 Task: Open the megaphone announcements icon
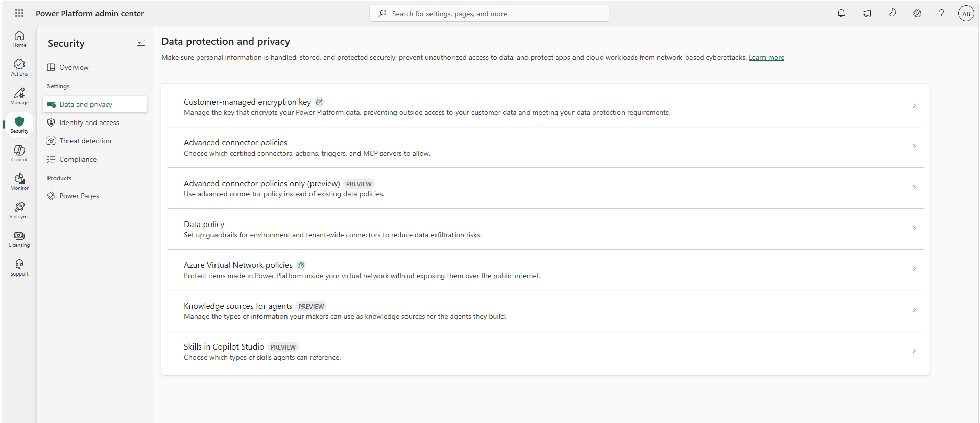pos(867,13)
